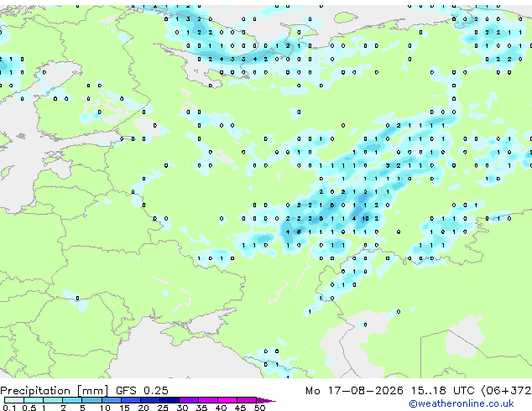
Task: Click the 0.5 to 1 mm legend swatch
Action: (34, 400)
